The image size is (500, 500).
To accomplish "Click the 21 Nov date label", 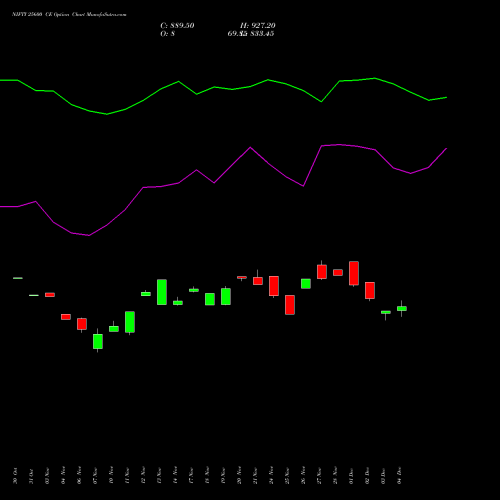I will [255, 476].
